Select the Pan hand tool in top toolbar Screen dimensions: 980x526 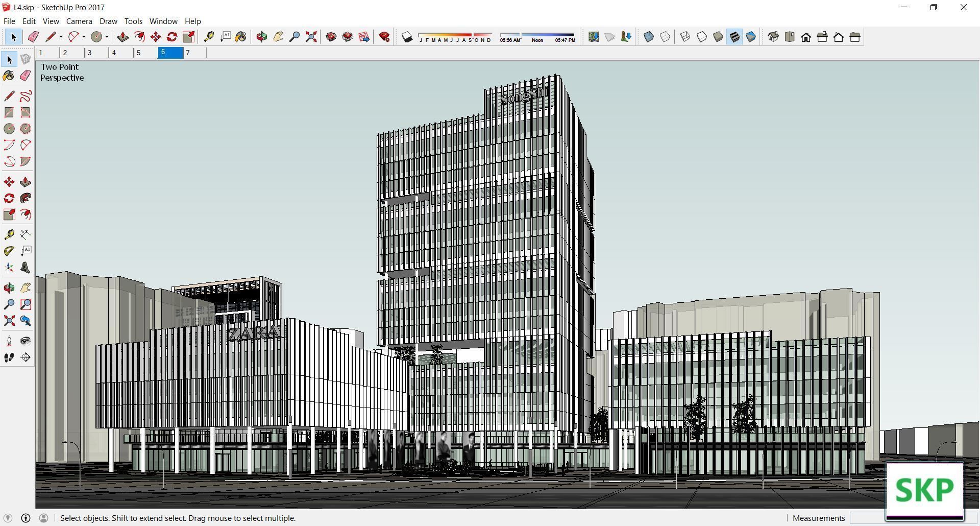click(x=278, y=37)
